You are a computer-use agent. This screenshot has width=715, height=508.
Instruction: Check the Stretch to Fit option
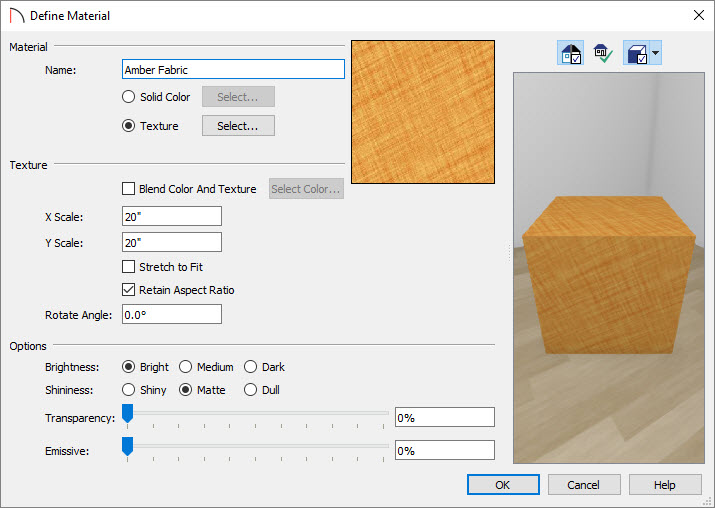tap(129, 267)
